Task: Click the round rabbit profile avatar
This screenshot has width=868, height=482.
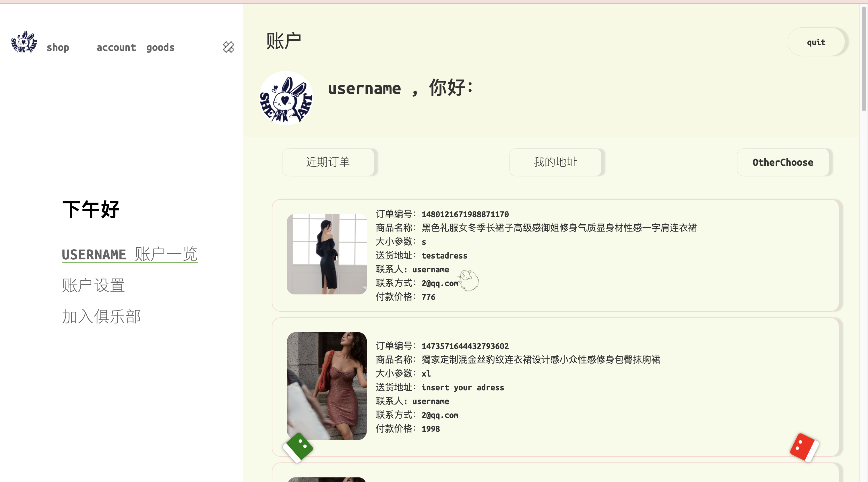Action: point(286,98)
